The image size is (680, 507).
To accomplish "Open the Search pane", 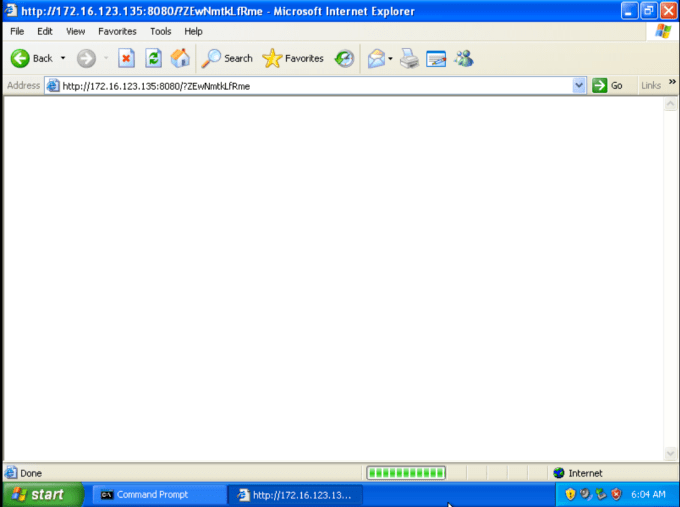I will [x=227, y=58].
